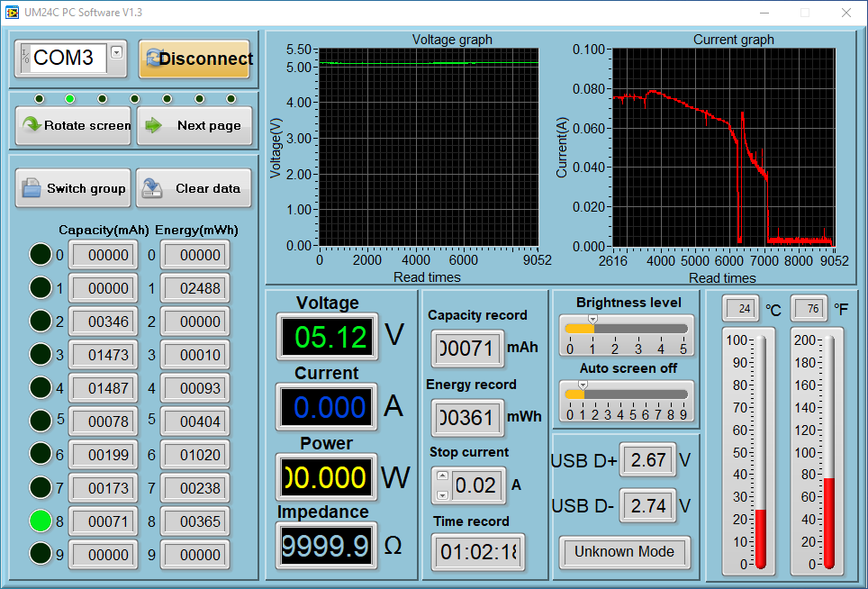The height and width of the screenshot is (589, 868).
Task: Increase Stop current with up arrow
Action: (442, 476)
